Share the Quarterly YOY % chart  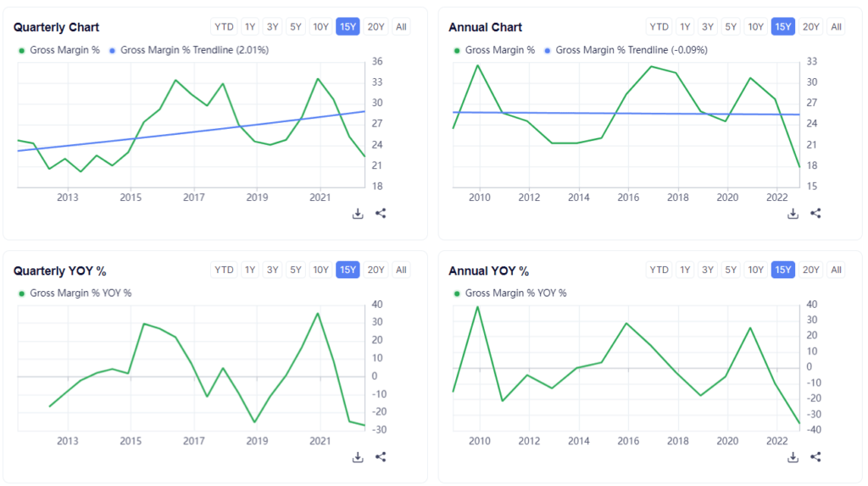(x=381, y=457)
